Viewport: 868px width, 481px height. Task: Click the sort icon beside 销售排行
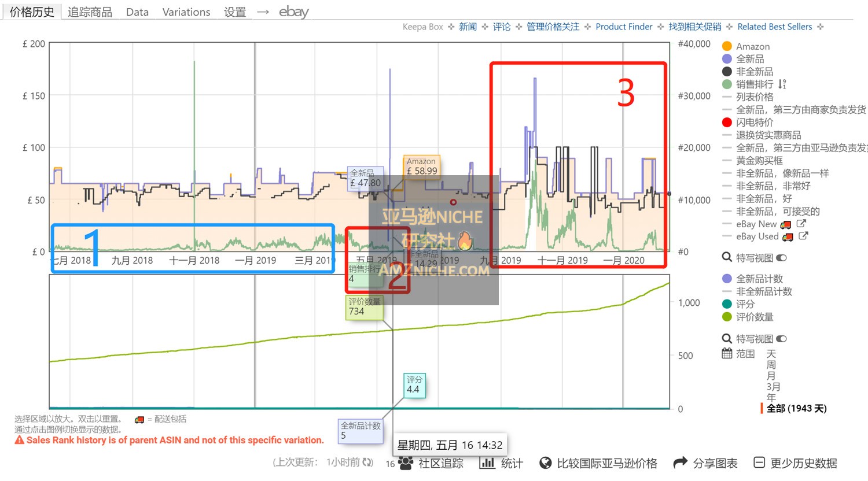coord(782,84)
